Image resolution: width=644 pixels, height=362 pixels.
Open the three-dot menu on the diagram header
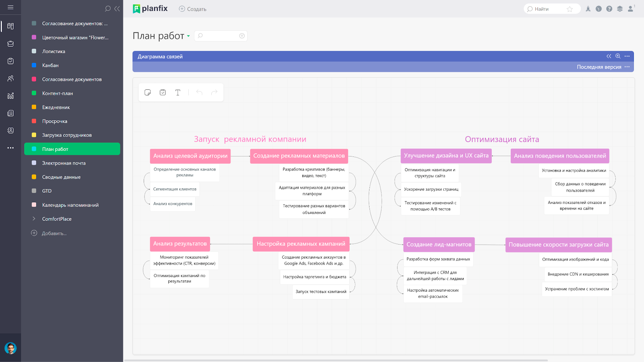pyautogui.click(x=627, y=56)
